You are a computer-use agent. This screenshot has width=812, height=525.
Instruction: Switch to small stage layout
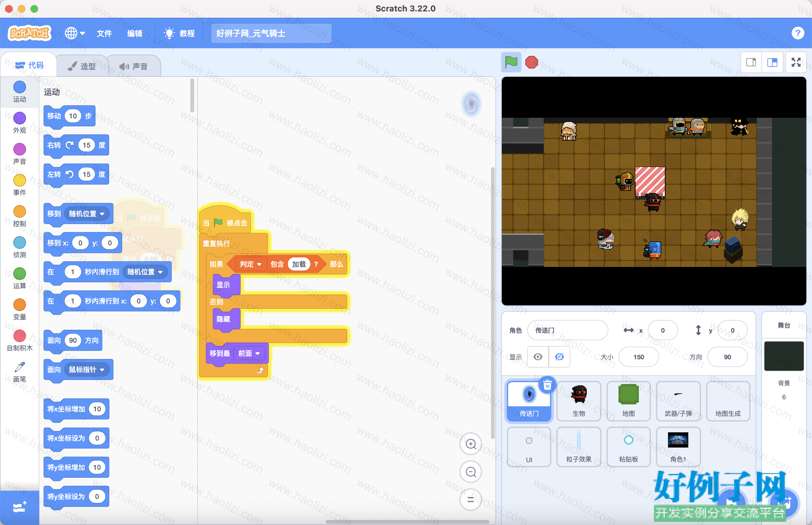coord(751,62)
